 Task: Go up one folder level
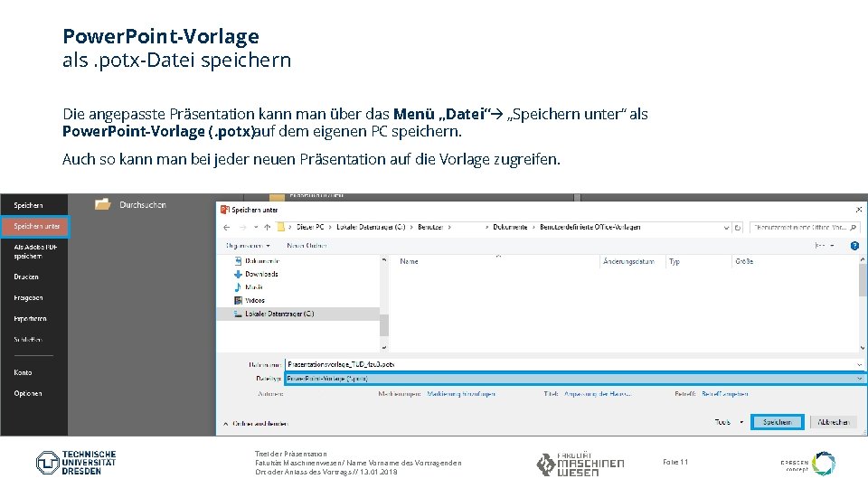268,228
